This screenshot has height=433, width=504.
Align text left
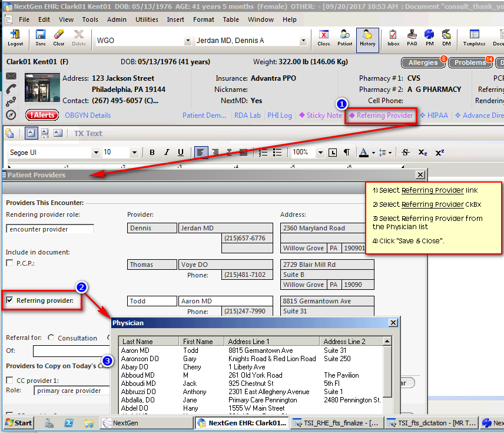pos(201,153)
